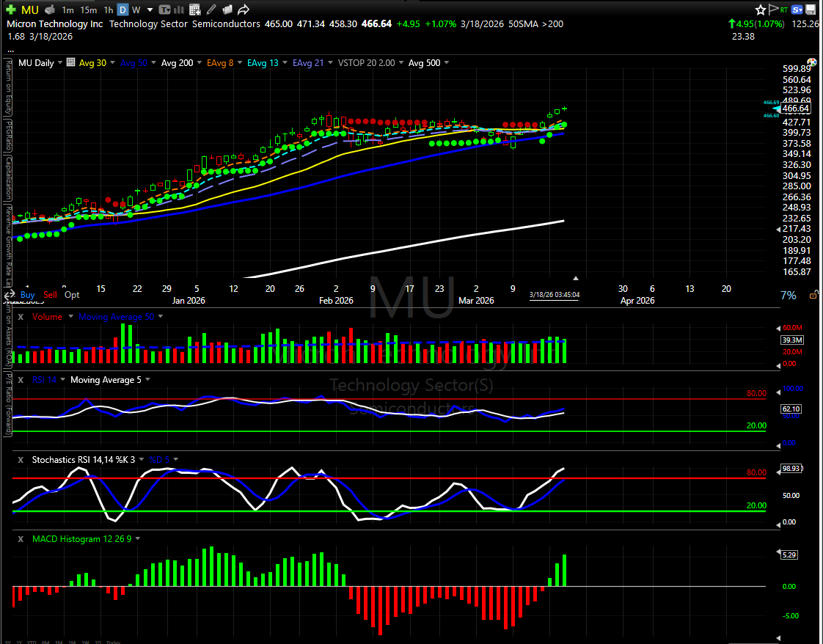The width and height of the screenshot is (823, 644).
Task: Click the Capitalization side tab
Action: [x=8, y=179]
